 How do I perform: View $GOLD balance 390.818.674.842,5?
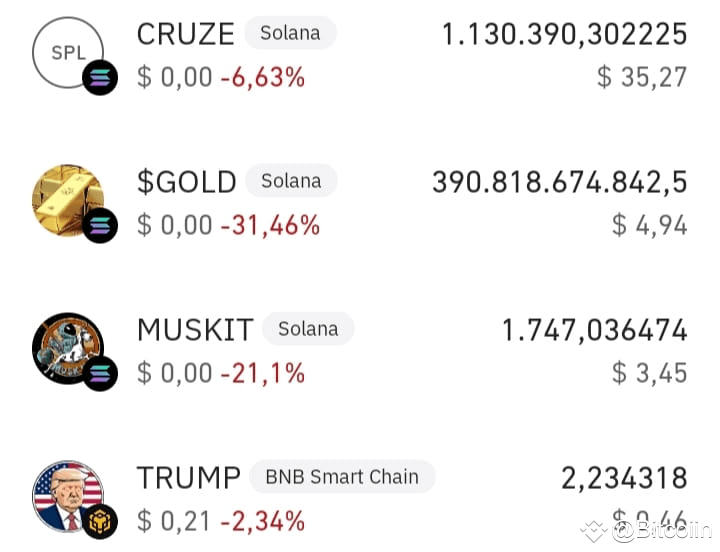click(x=560, y=183)
